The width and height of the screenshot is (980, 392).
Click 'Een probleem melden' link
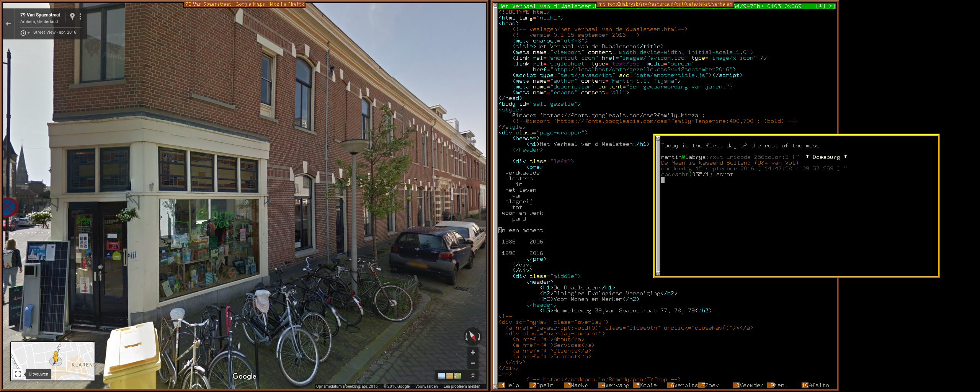point(462,386)
